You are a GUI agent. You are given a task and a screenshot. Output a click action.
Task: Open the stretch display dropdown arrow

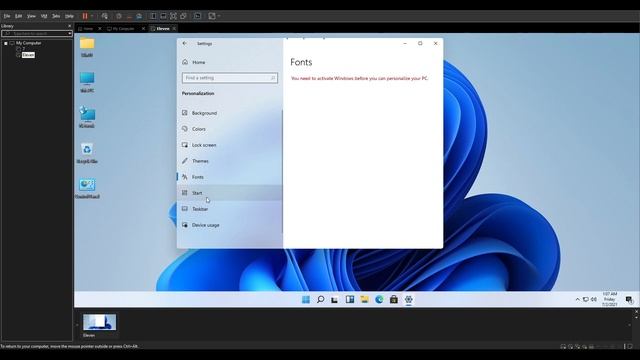click(219, 16)
